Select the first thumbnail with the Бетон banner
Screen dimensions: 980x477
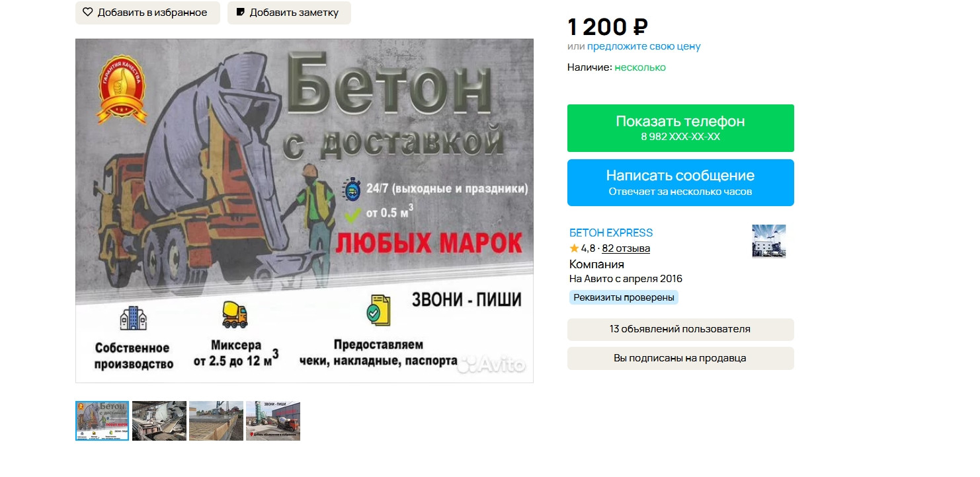point(102,421)
